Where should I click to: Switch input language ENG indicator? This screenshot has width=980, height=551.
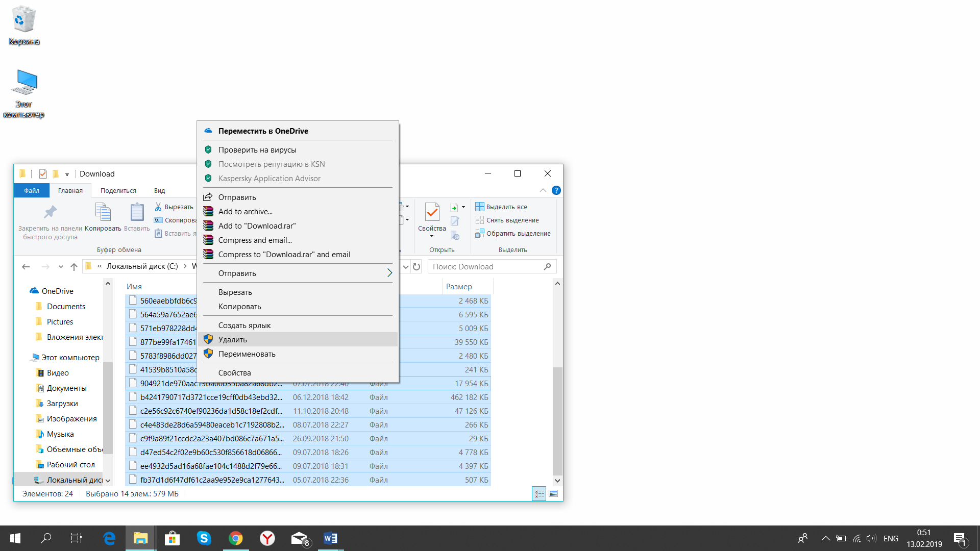click(x=891, y=538)
